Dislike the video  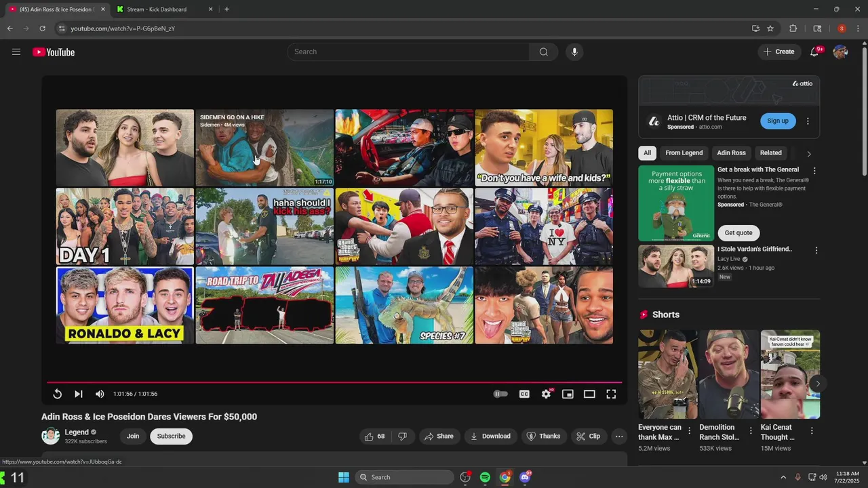(x=403, y=436)
